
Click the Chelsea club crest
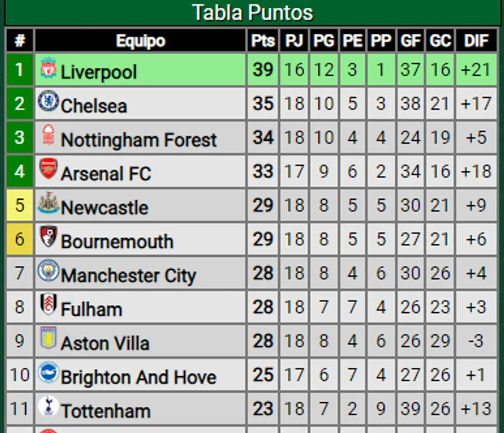coord(48,100)
